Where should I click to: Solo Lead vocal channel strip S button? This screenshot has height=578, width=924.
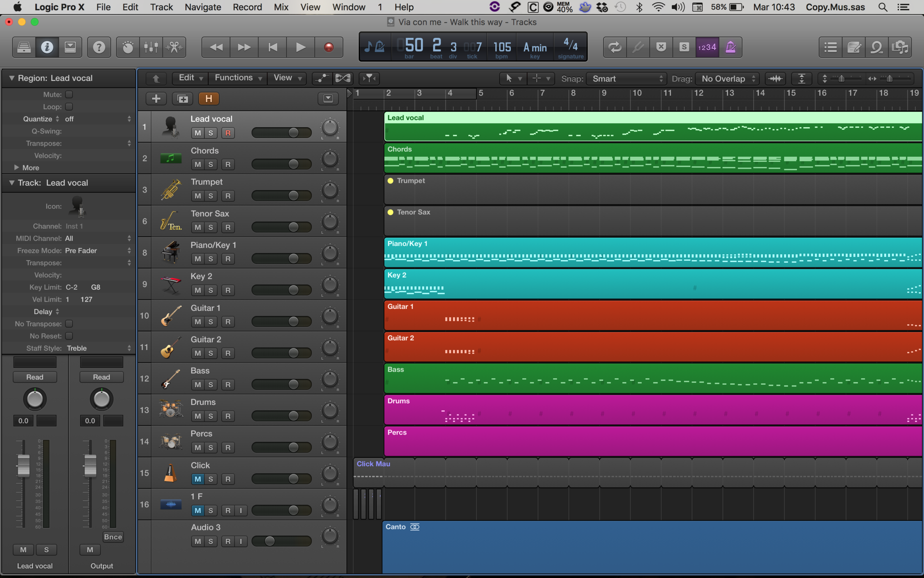coord(46,550)
